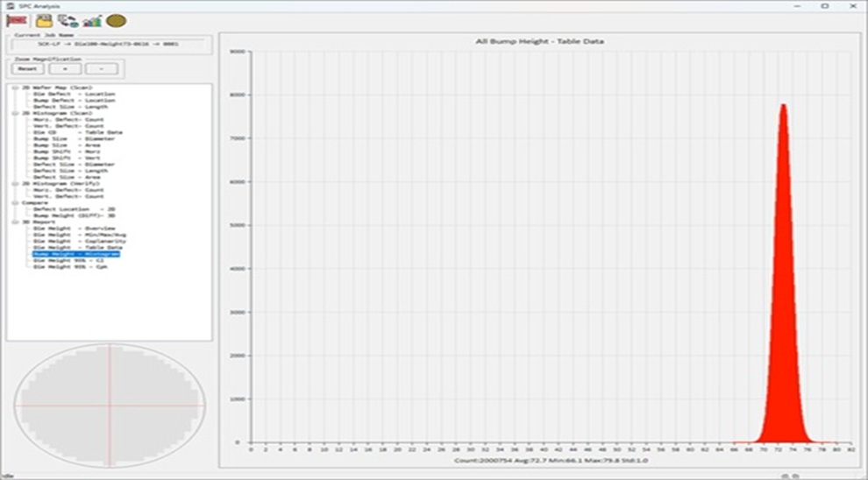Select Die Height - Coplanarity item
The image size is (868, 480).
pyautogui.click(x=80, y=241)
